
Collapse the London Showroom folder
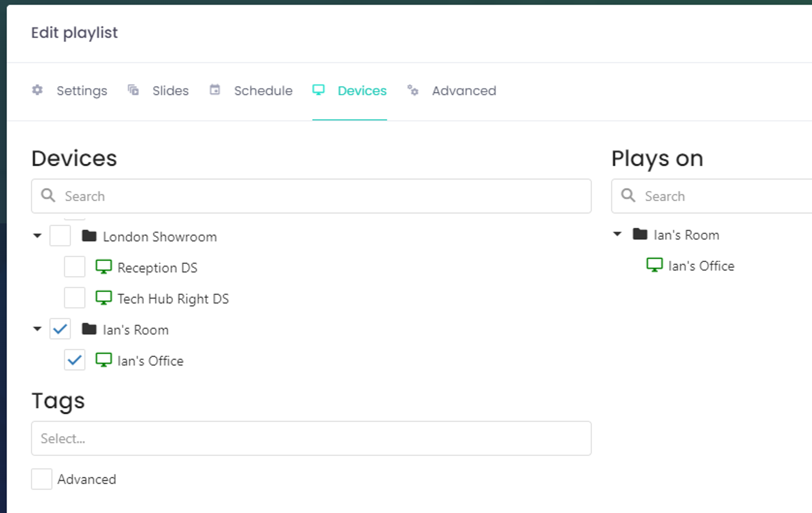[38, 236]
